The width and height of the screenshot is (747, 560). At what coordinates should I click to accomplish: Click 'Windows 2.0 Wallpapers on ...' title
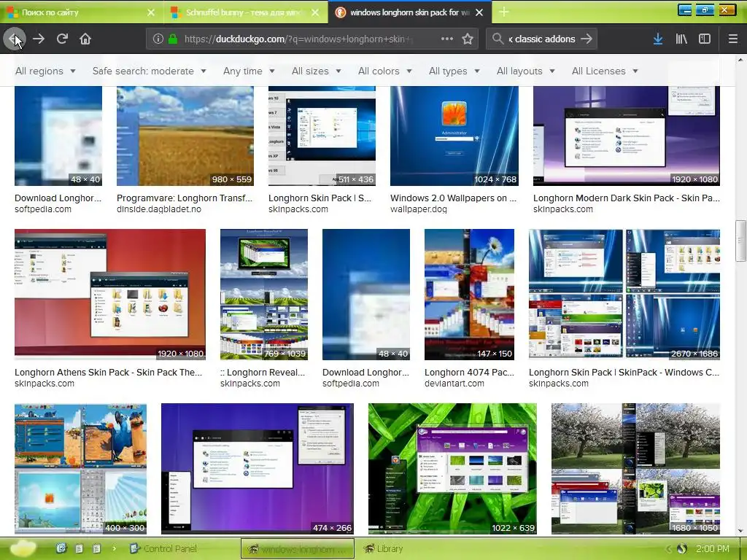pos(453,198)
